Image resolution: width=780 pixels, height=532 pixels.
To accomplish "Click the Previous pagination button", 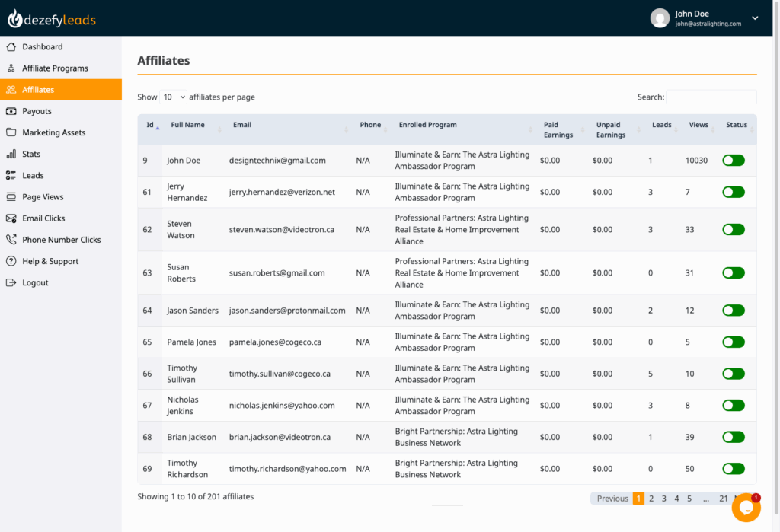I will pos(612,499).
